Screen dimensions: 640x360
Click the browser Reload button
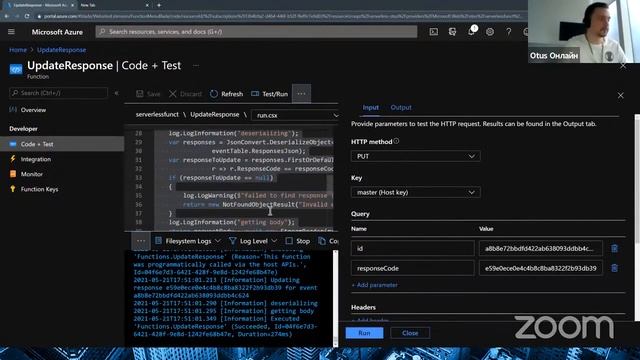(27, 16)
